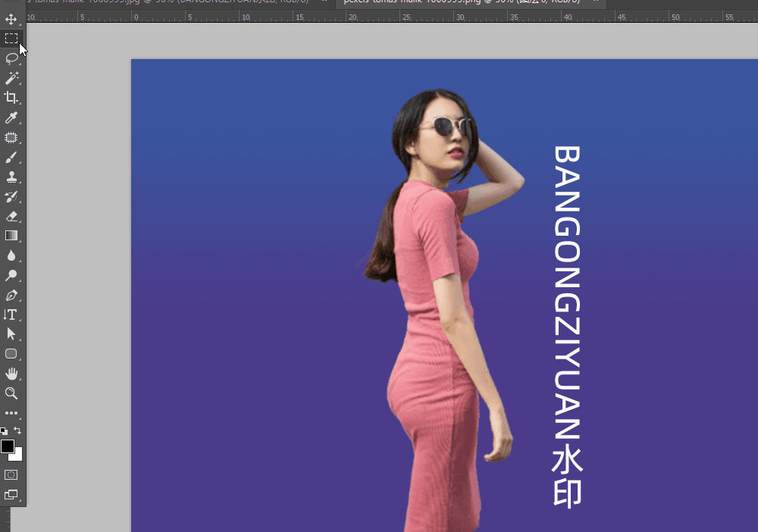Select the Brush tool
This screenshot has height=532, width=758.
pyautogui.click(x=11, y=158)
